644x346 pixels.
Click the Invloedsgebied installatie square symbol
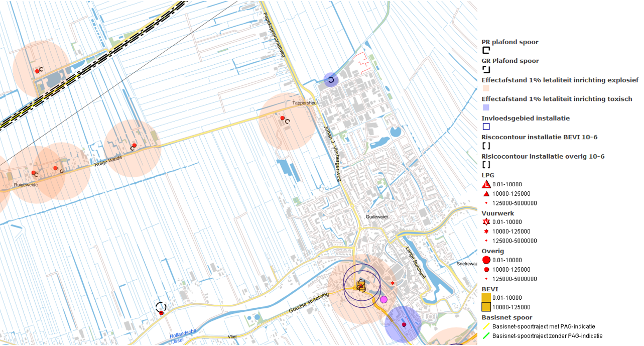(x=486, y=127)
